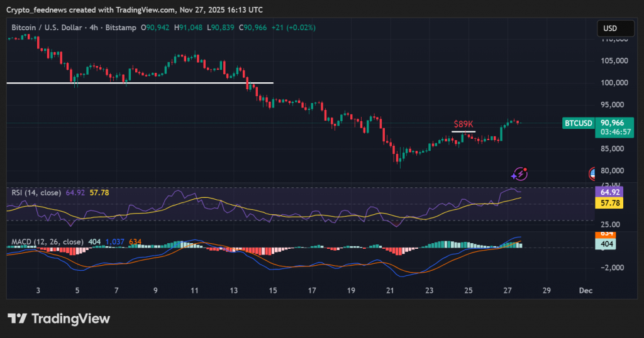Click the $89K red price annotation
The width and height of the screenshot is (644, 338).
click(x=464, y=124)
